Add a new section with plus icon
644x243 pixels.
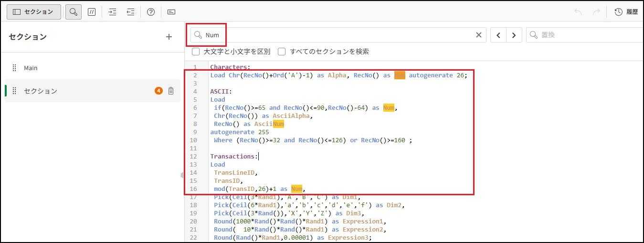[x=169, y=37]
